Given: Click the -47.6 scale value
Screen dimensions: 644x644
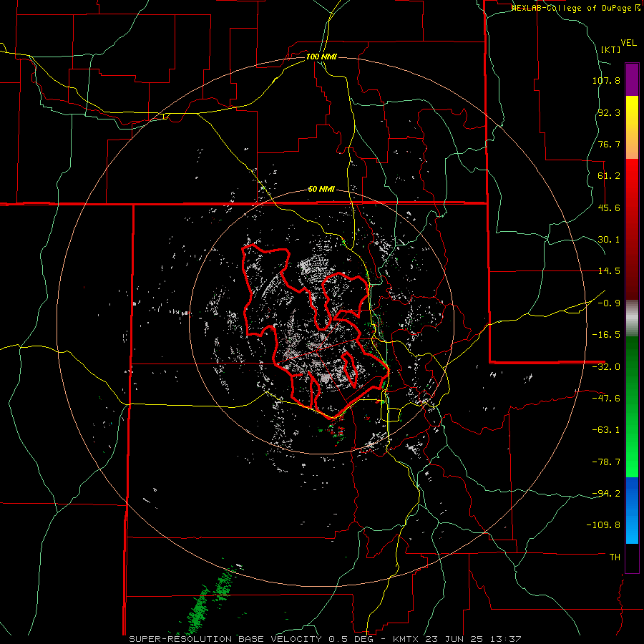Looking at the screenshot, I should tap(606, 399).
